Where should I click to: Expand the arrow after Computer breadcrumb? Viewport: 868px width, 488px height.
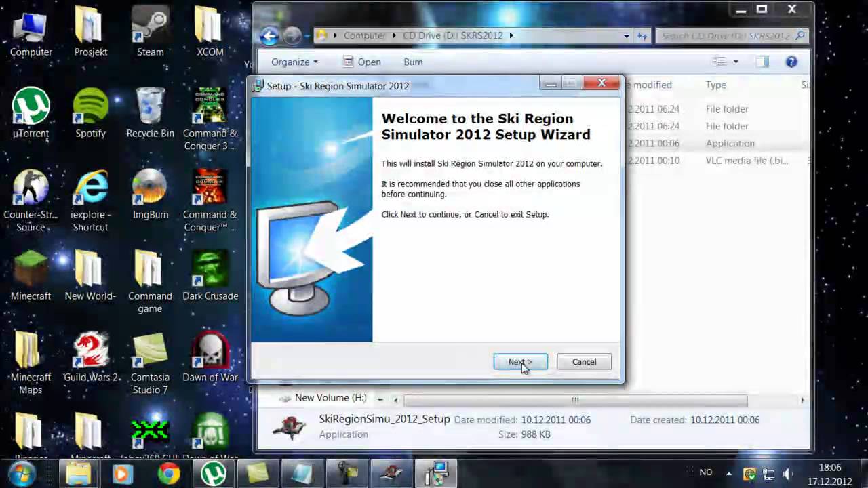pos(393,35)
